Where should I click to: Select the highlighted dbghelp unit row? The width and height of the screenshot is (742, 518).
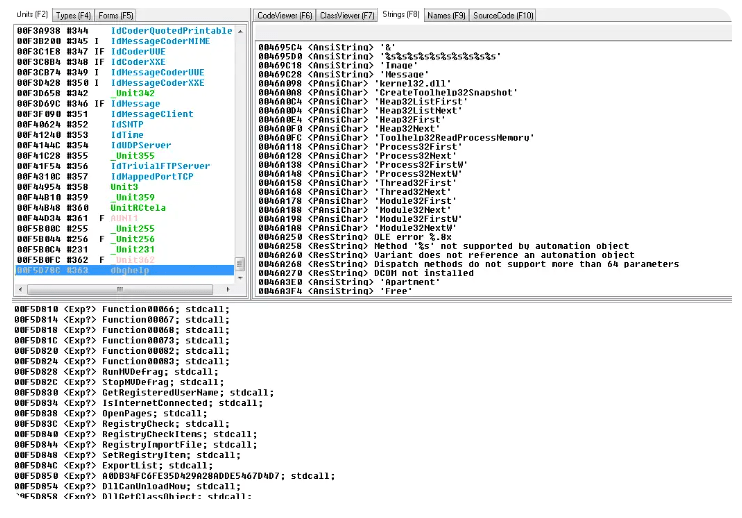[125, 270]
